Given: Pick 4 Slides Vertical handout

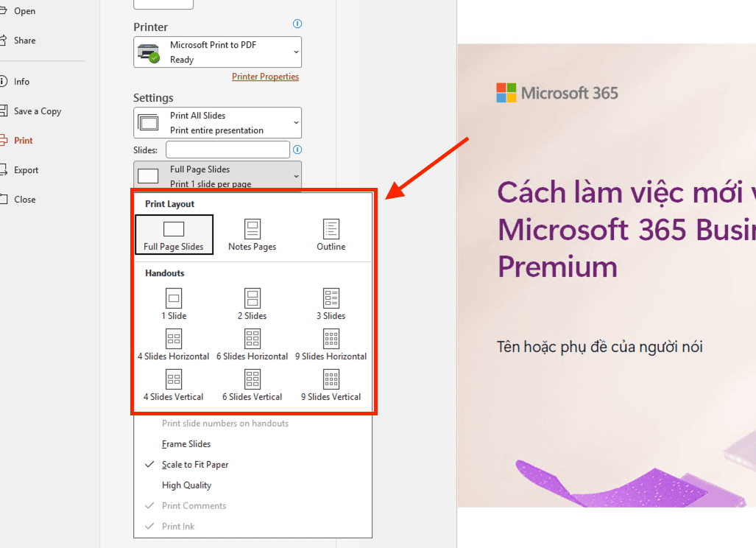Looking at the screenshot, I should pyautogui.click(x=174, y=385).
